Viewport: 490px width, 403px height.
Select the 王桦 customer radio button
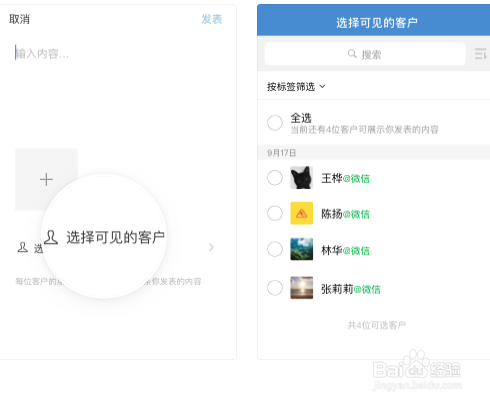tap(275, 178)
